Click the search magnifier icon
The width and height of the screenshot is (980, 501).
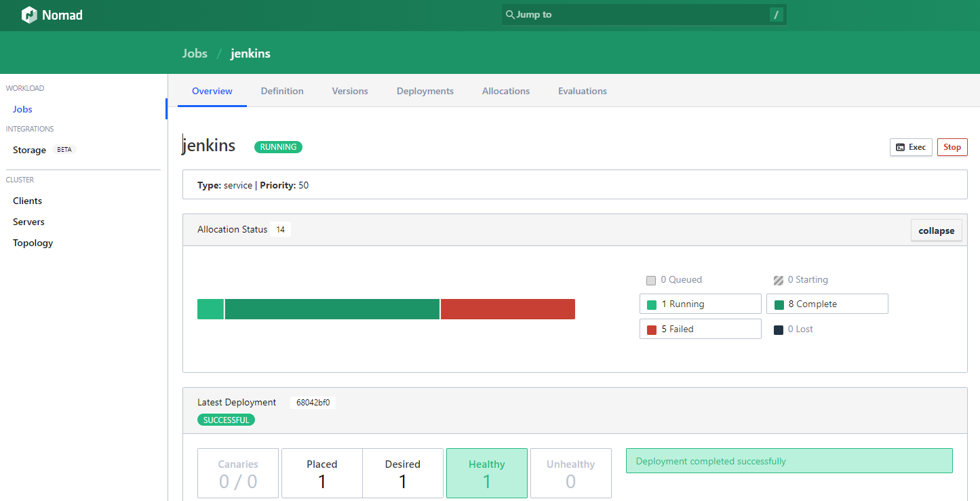click(510, 14)
